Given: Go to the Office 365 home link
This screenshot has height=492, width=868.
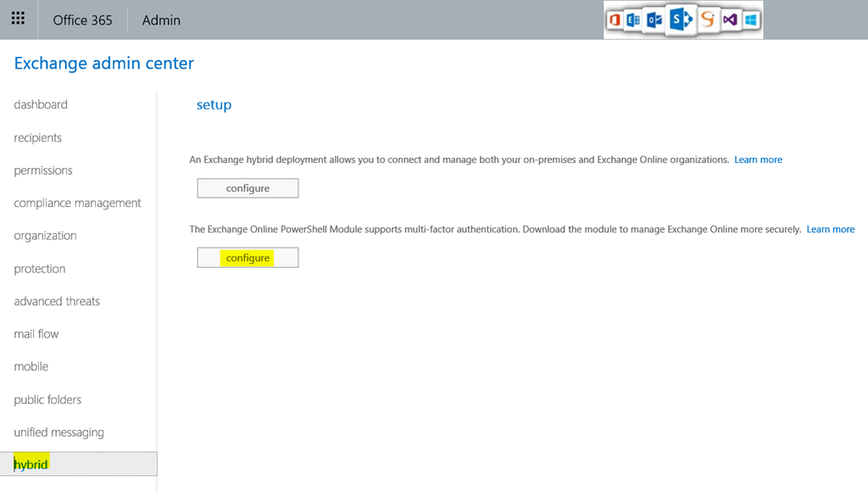Looking at the screenshot, I should tap(82, 20).
